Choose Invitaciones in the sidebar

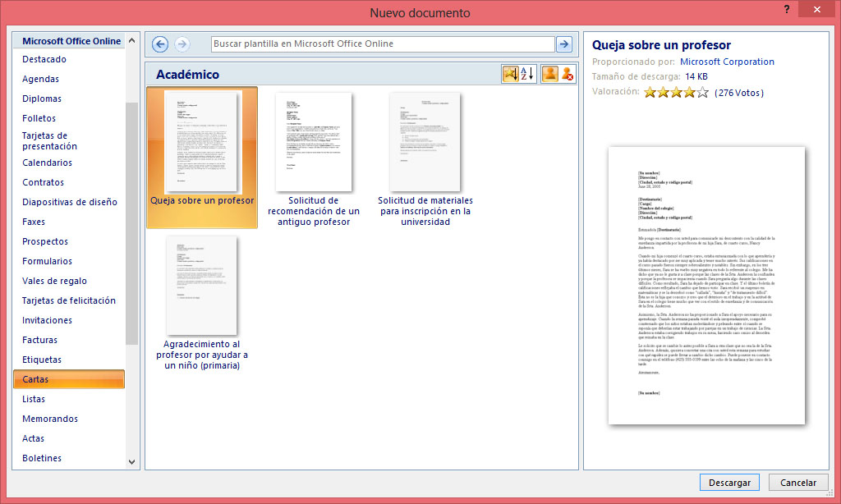47,321
